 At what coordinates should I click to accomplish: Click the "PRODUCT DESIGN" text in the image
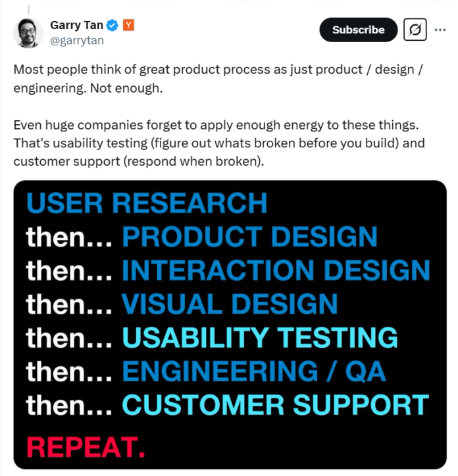point(250,237)
